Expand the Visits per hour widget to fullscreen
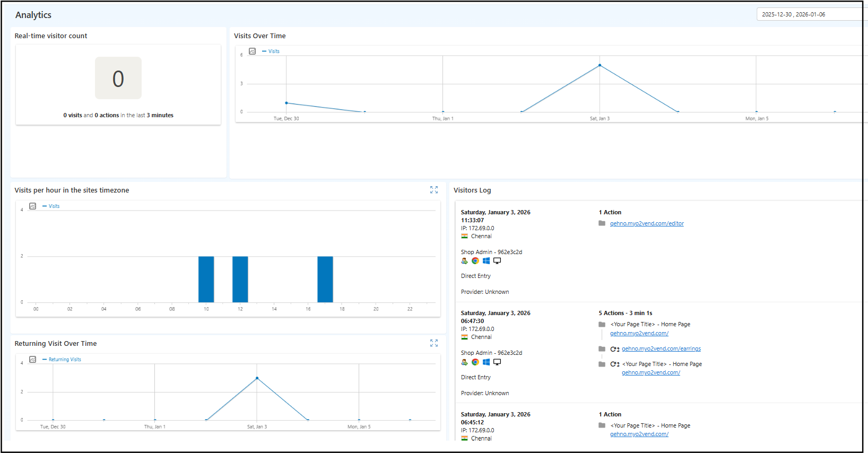The height and width of the screenshot is (453, 868). click(x=434, y=190)
